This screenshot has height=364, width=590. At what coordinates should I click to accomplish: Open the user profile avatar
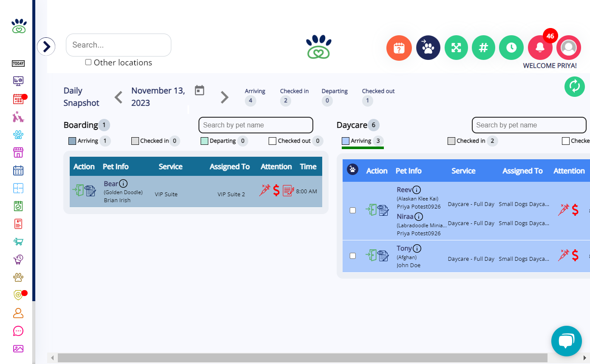pyautogui.click(x=569, y=48)
